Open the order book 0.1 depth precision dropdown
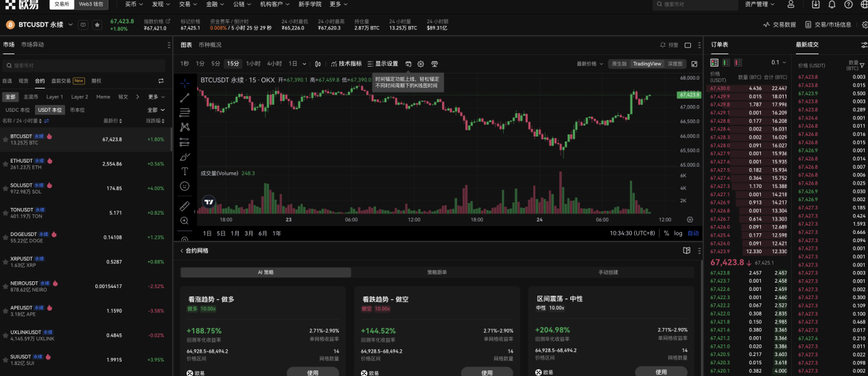868x376 pixels. coord(778,62)
